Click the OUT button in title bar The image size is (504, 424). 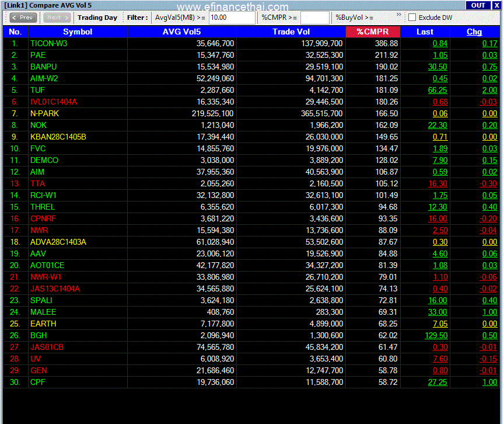pos(478,5)
